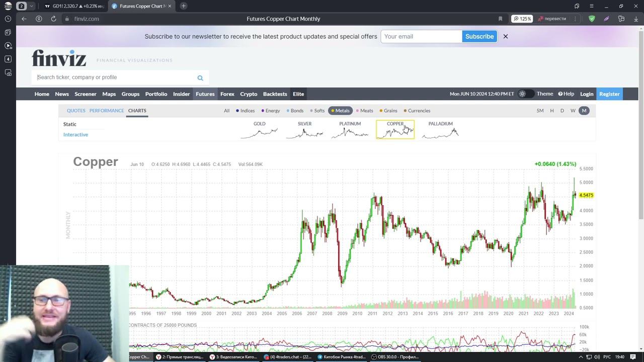Click the search magnifier icon

[200, 77]
